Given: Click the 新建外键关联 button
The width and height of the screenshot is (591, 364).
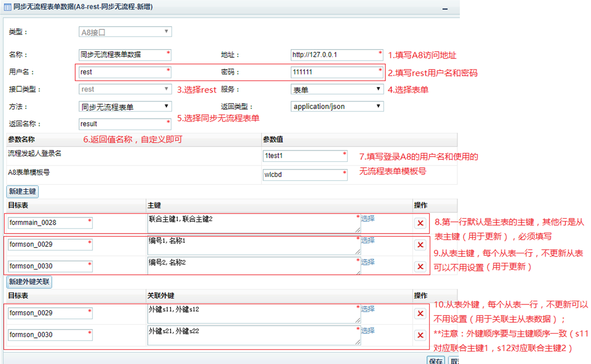Looking at the screenshot, I should point(30,282).
